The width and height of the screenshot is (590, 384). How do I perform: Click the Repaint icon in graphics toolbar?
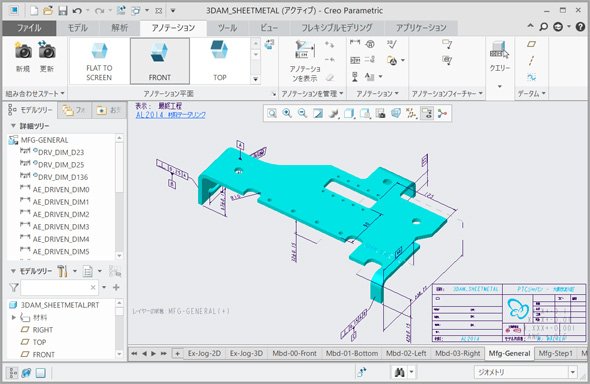click(318, 113)
